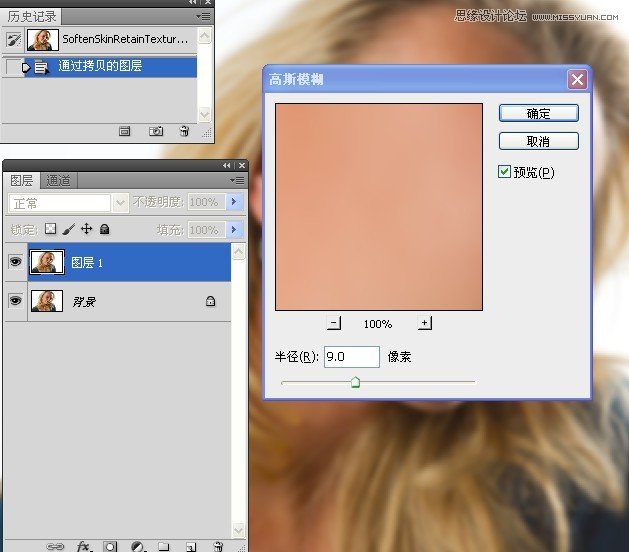Click History panel scroll up arrow
This screenshot has width=629, height=552.
[x=204, y=36]
